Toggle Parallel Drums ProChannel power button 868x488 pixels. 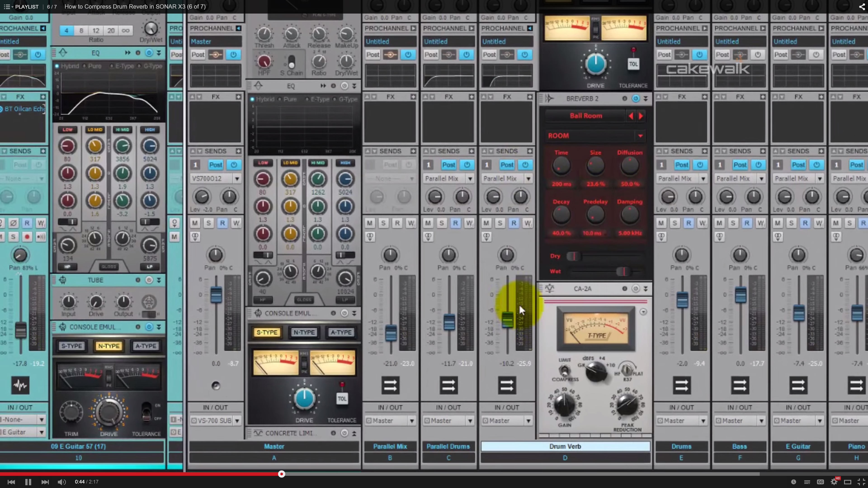(466, 54)
